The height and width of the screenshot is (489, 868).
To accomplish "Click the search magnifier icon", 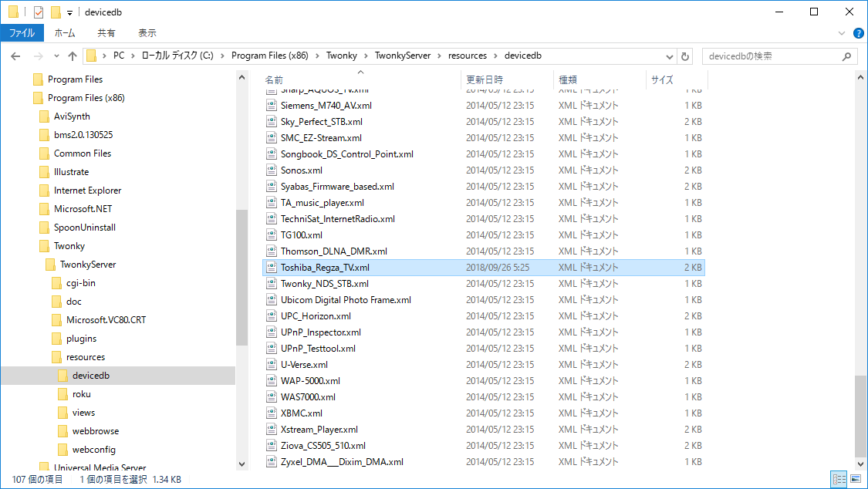I will click(846, 56).
